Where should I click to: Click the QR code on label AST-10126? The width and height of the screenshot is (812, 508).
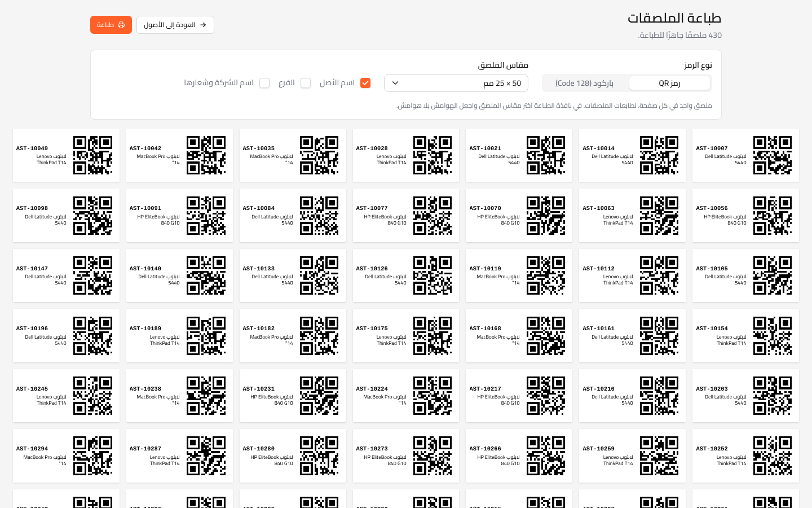pos(433,275)
